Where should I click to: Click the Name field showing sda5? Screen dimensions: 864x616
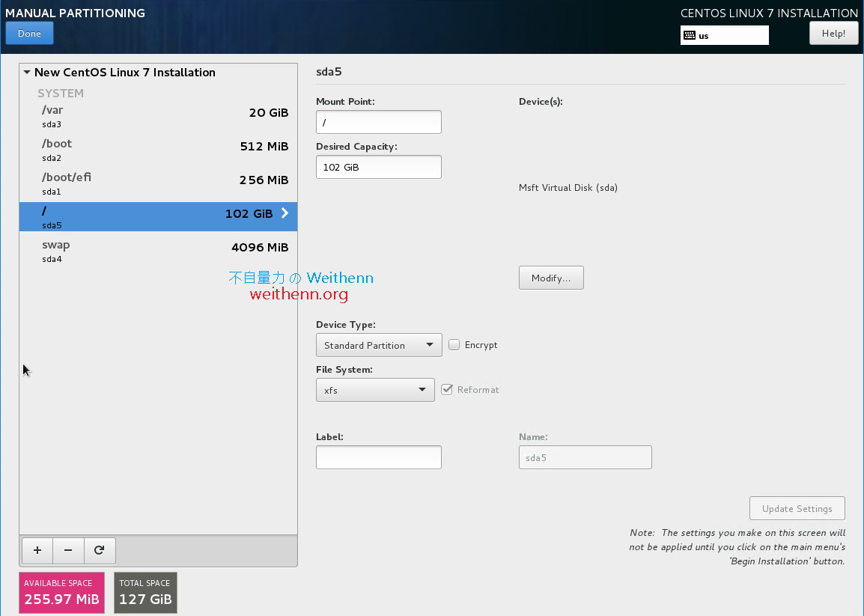(x=585, y=457)
